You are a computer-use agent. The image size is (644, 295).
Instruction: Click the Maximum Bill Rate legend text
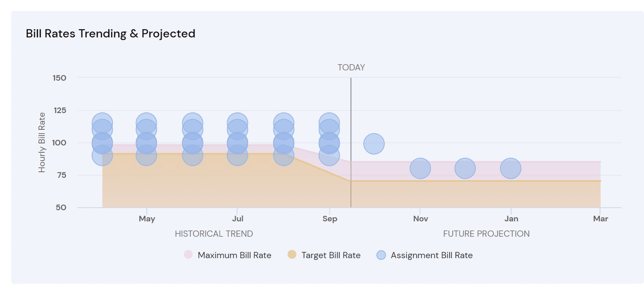pos(234,255)
